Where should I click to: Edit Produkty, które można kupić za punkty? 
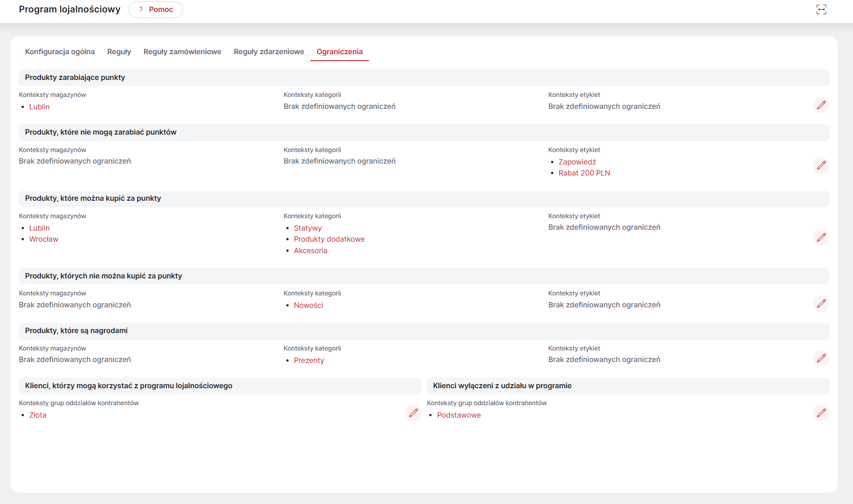[821, 238]
